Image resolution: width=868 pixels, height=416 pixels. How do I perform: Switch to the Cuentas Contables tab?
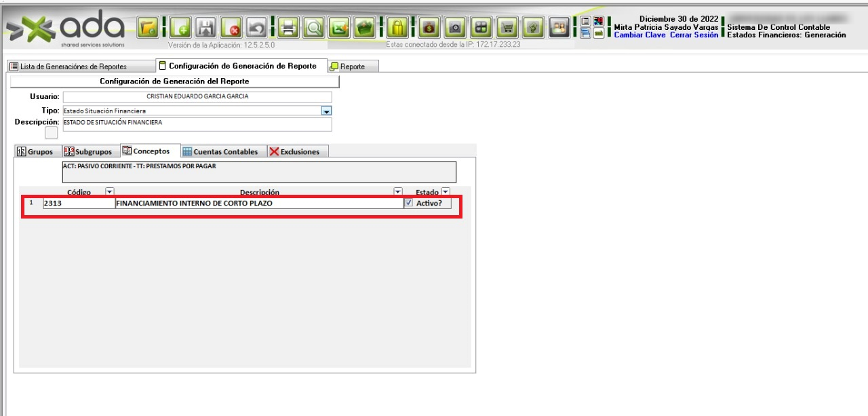(x=220, y=151)
